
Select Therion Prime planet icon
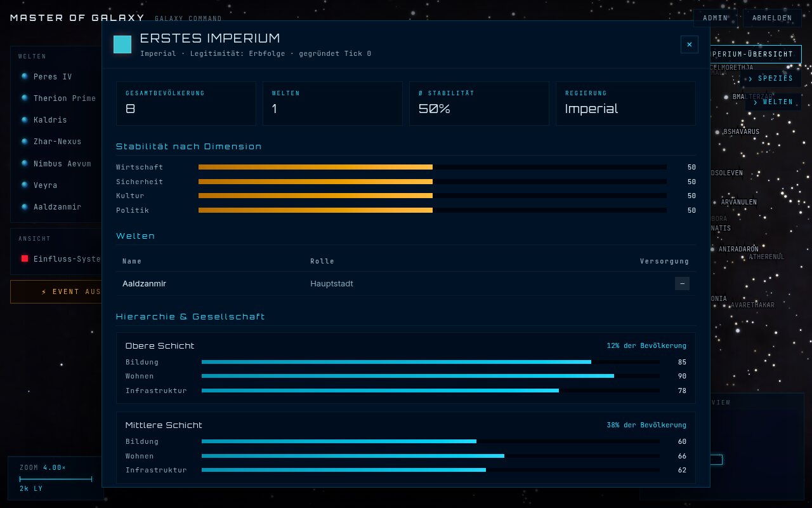[25, 98]
